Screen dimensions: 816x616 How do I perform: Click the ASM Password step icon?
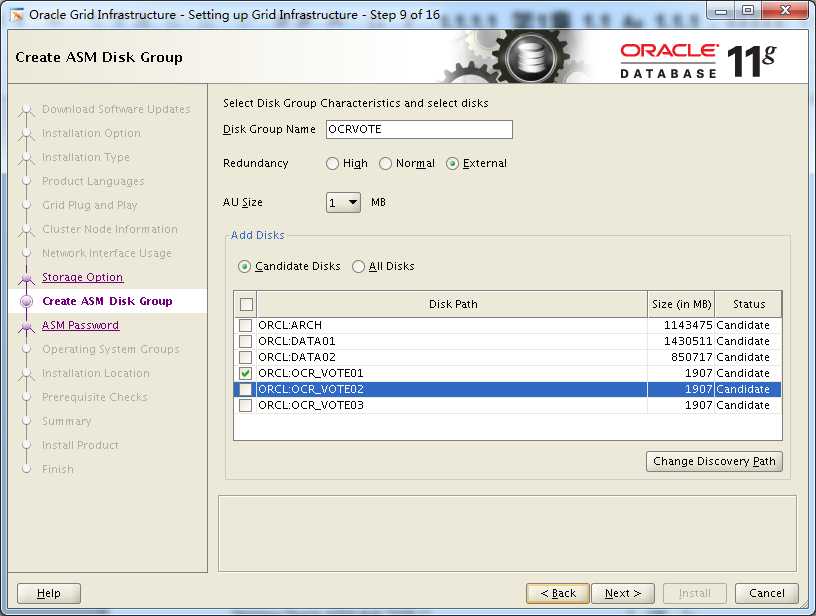coord(26,327)
